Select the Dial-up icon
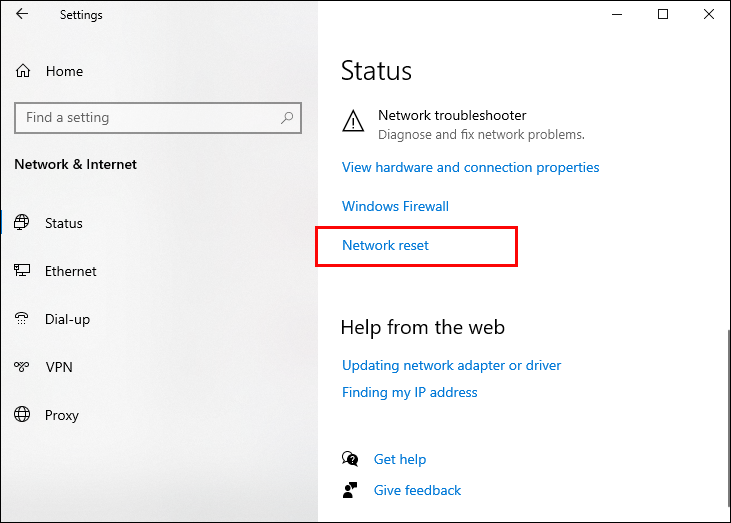 23,319
